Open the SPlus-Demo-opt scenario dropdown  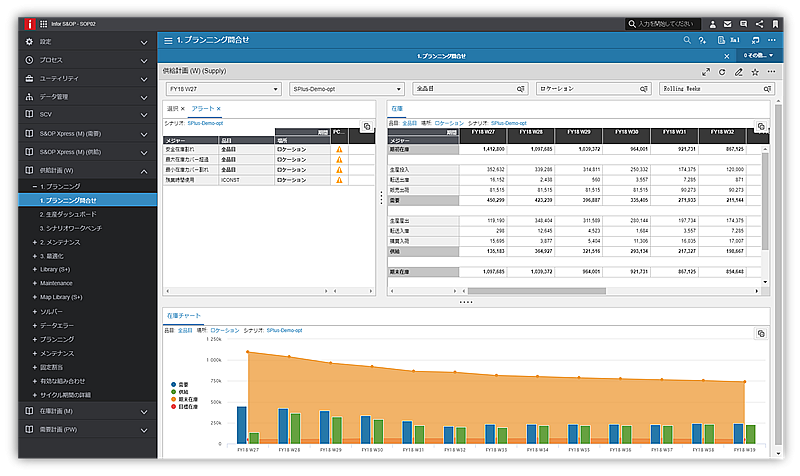pos(347,89)
